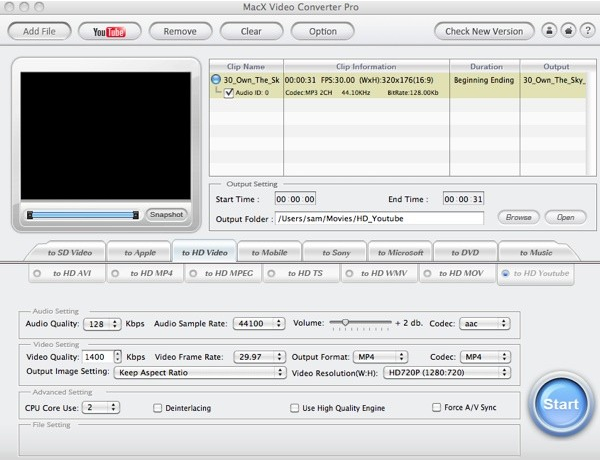Viewport: 600px width, 460px height.
Task: Open Audio Quality 128 dropdown
Action: [x=102, y=324]
